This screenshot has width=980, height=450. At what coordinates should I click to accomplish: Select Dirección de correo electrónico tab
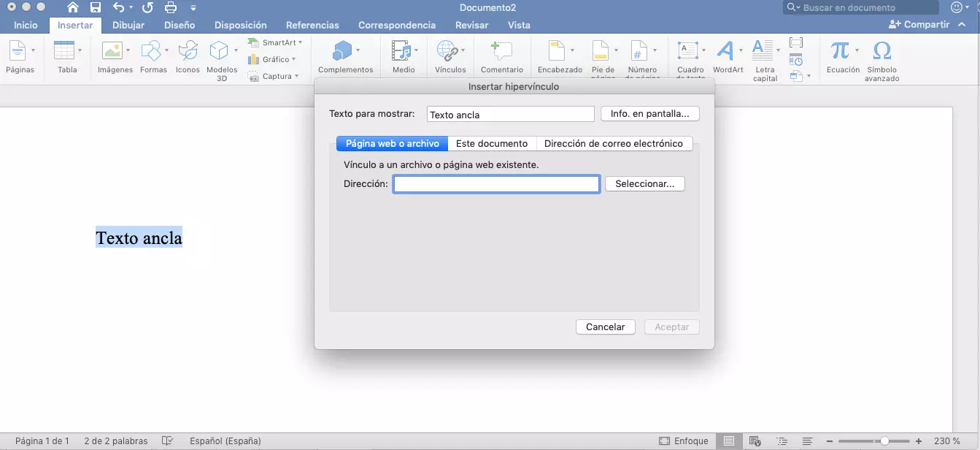pyautogui.click(x=614, y=144)
